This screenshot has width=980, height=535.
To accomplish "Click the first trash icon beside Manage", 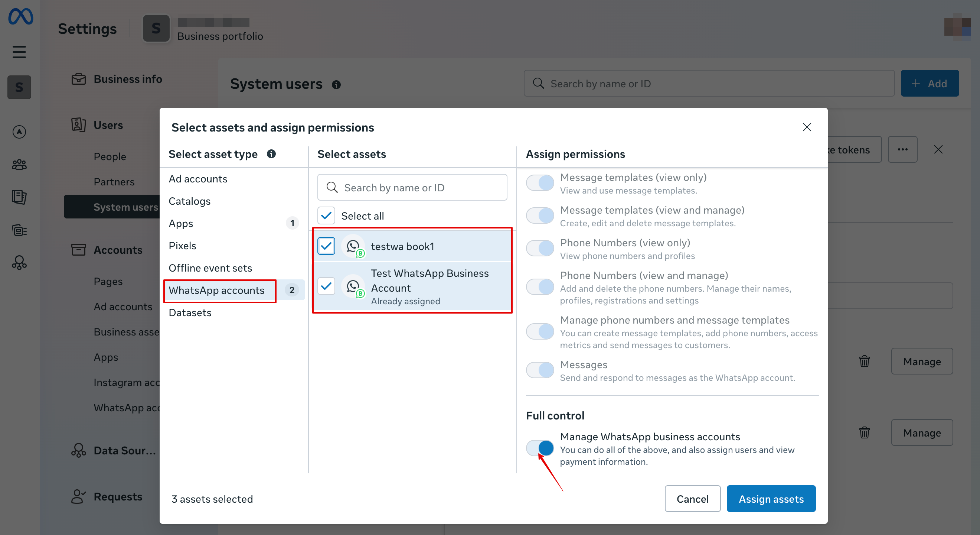I will [864, 361].
